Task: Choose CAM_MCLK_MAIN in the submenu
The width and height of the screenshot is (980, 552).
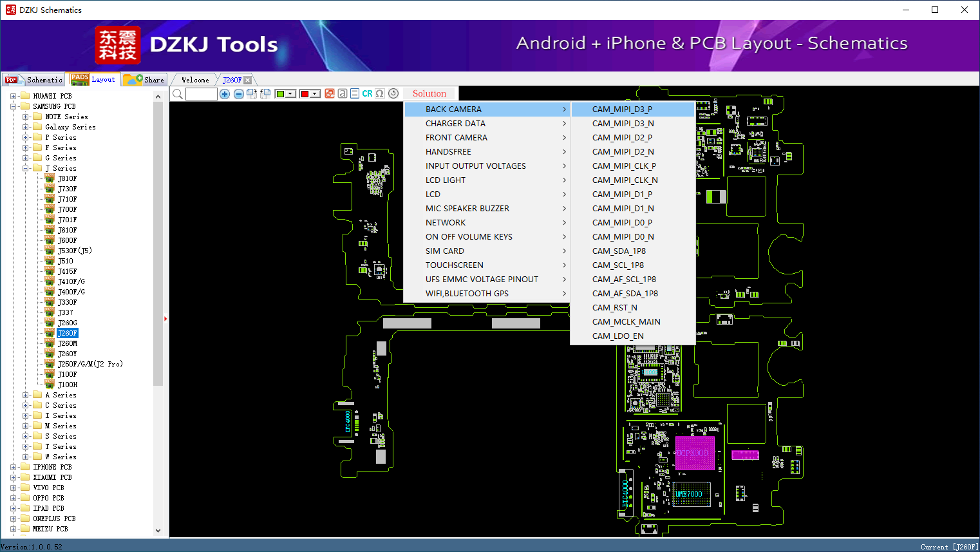Action: (633, 322)
